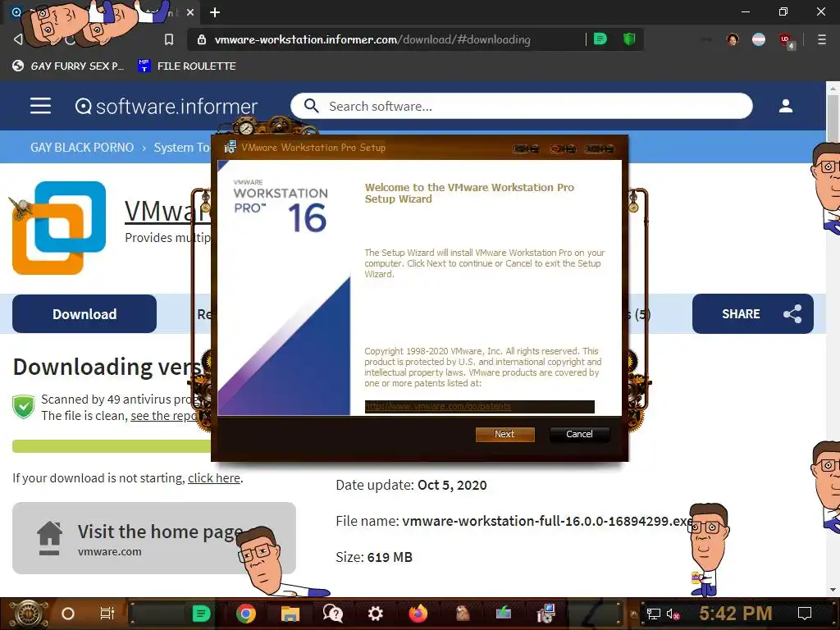840x630 pixels.
Task: Open the user account icon in the site header
Action: 785,106
